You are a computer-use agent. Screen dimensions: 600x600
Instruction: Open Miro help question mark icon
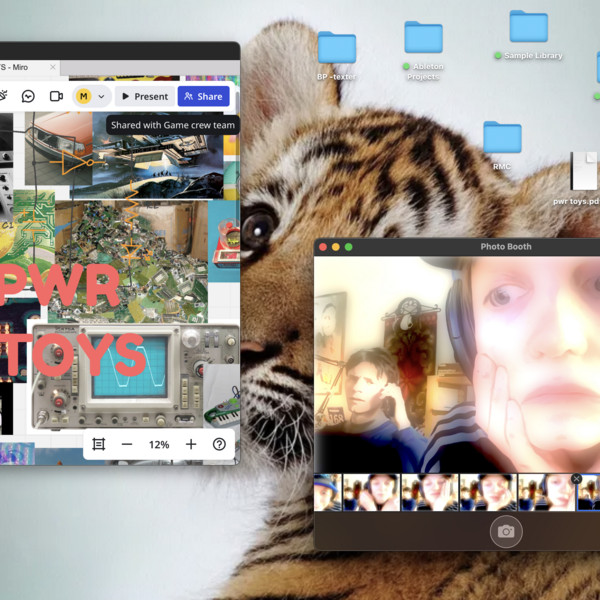pyautogui.click(x=219, y=444)
